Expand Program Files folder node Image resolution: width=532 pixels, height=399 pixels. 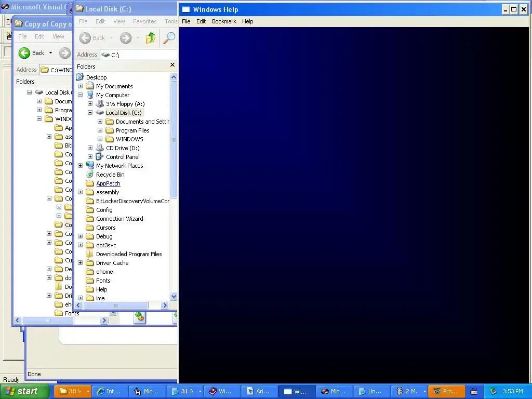click(x=100, y=130)
